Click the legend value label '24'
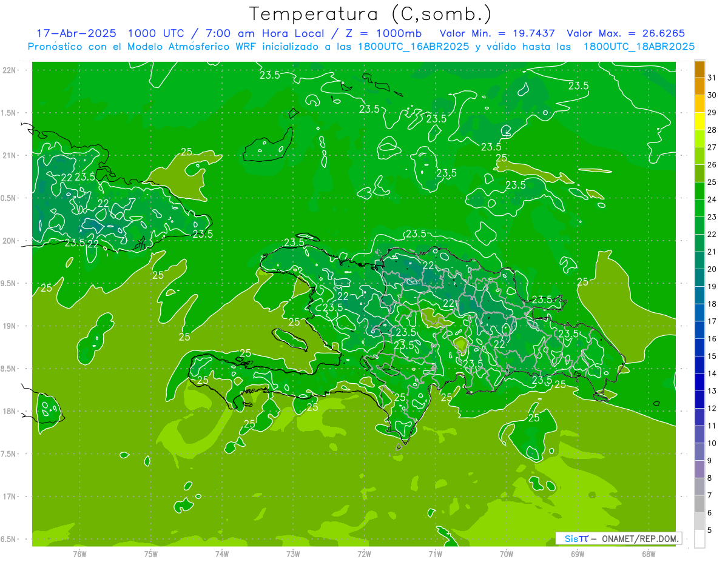Viewport: 728px width, 562px height. click(x=712, y=199)
